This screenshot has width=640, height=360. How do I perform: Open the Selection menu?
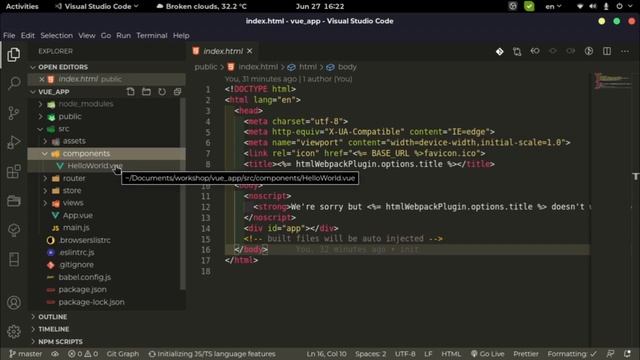[x=56, y=36]
